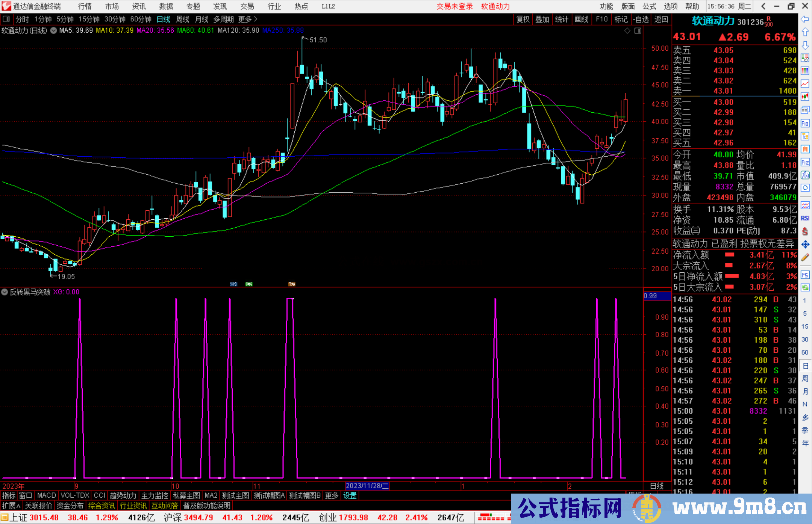Open the 反转黑马突破 indicator dropdown
The height and width of the screenshot is (524, 812).
click(5, 292)
